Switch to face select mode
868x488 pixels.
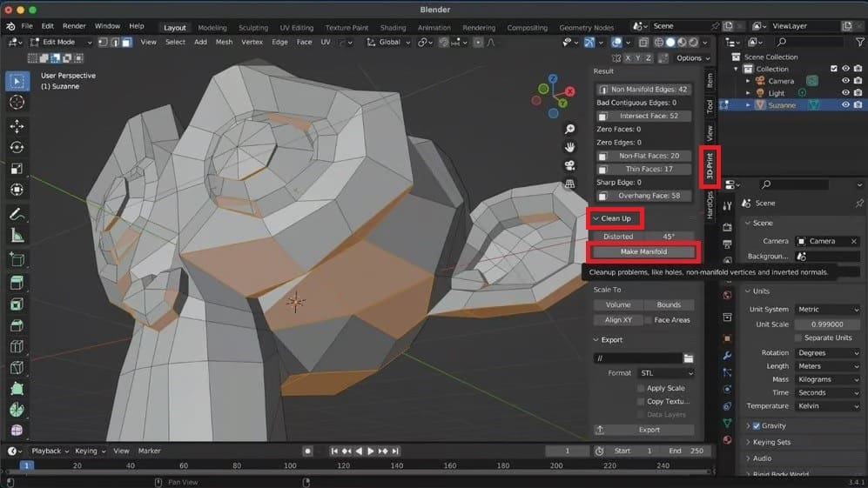point(127,42)
